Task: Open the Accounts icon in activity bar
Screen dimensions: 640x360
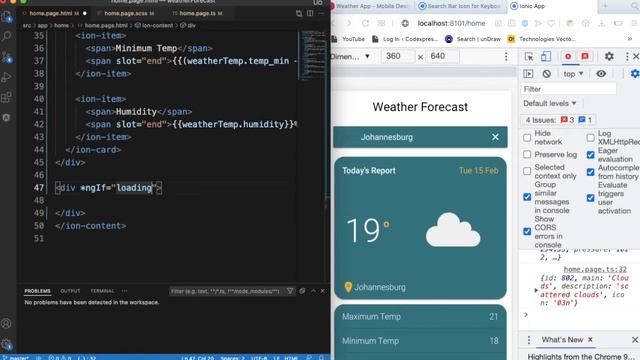Action: coord(7,324)
